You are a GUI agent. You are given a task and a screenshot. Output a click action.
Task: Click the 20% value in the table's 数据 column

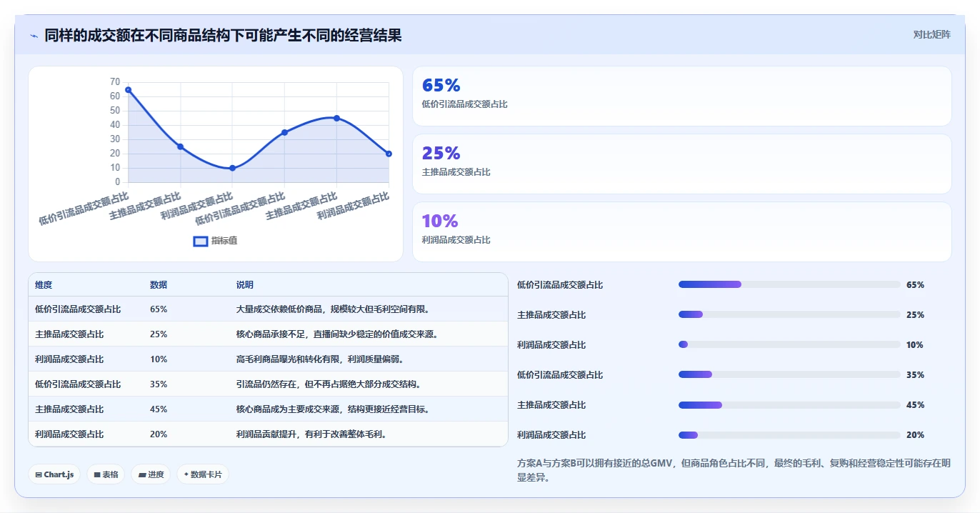pos(159,434)
